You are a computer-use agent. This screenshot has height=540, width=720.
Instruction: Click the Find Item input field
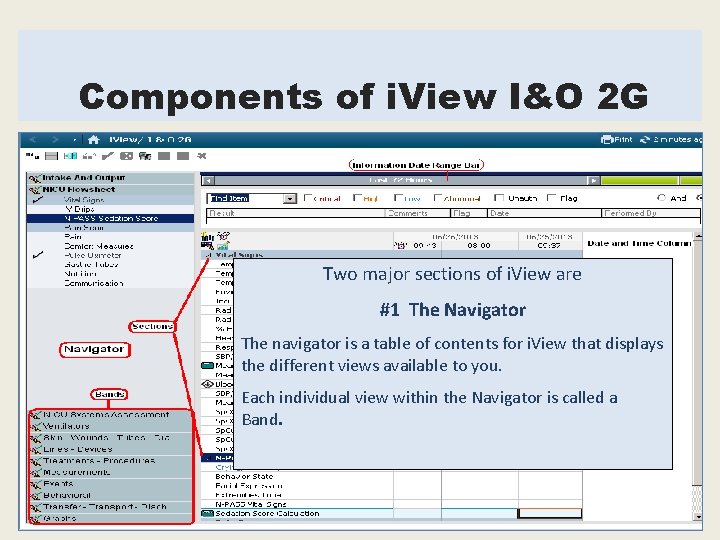(x=245, y=199)
